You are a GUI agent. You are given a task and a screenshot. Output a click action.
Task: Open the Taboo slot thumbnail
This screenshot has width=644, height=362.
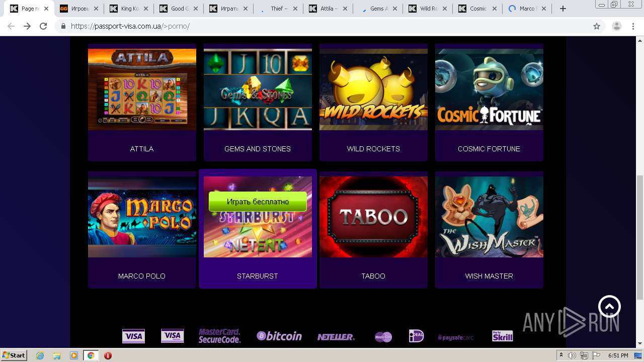click(373, 217)
